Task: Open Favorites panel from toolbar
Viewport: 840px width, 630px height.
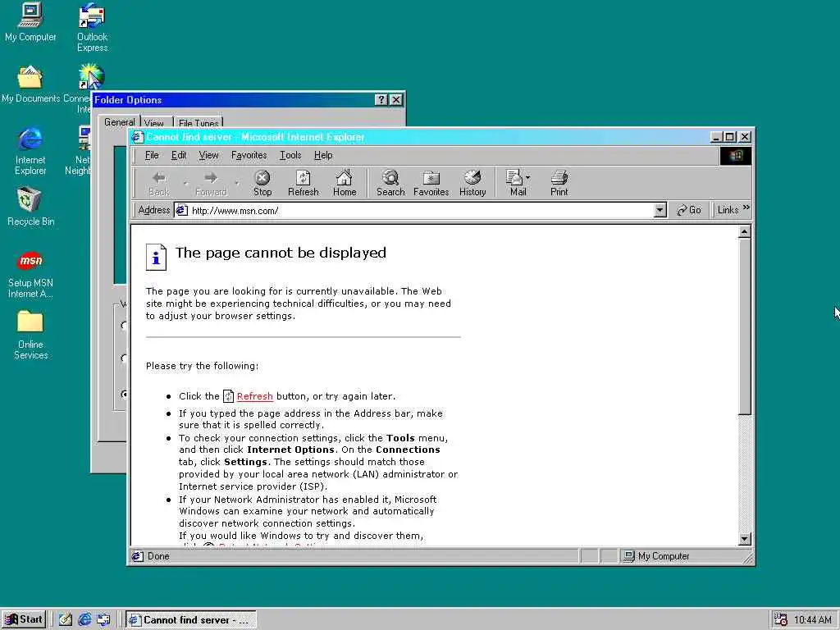Action: [431, 183]
